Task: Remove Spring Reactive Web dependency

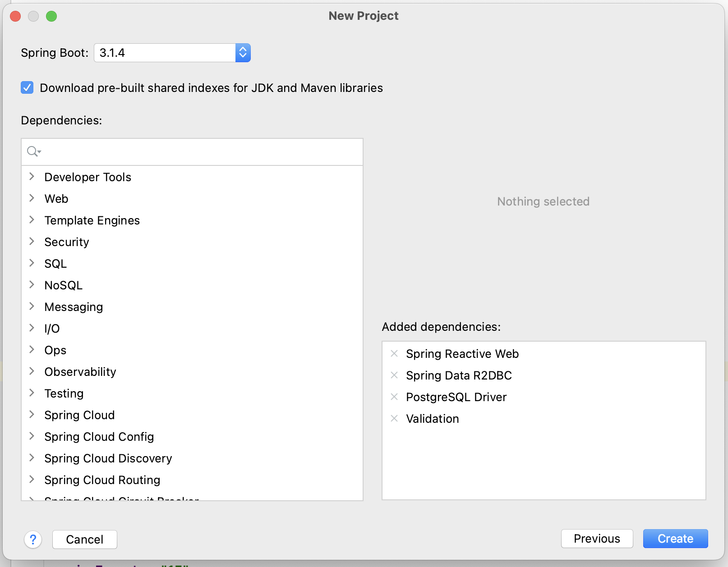Action: [x=394, y=354]
